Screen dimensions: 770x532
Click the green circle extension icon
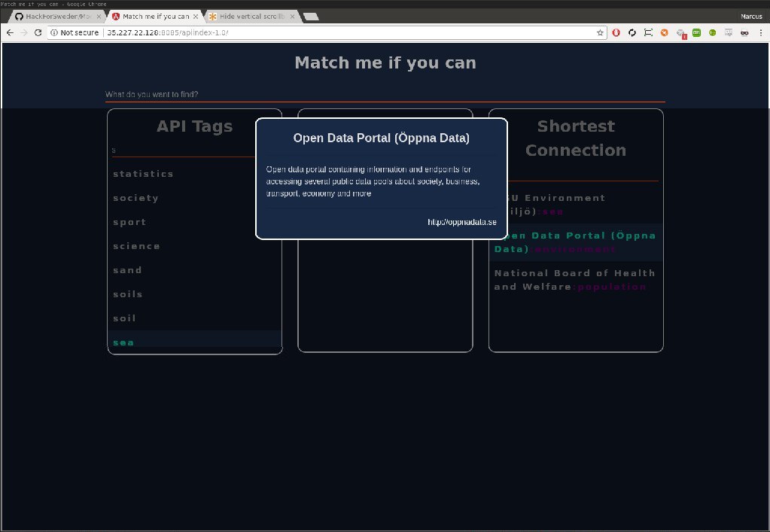713,32
